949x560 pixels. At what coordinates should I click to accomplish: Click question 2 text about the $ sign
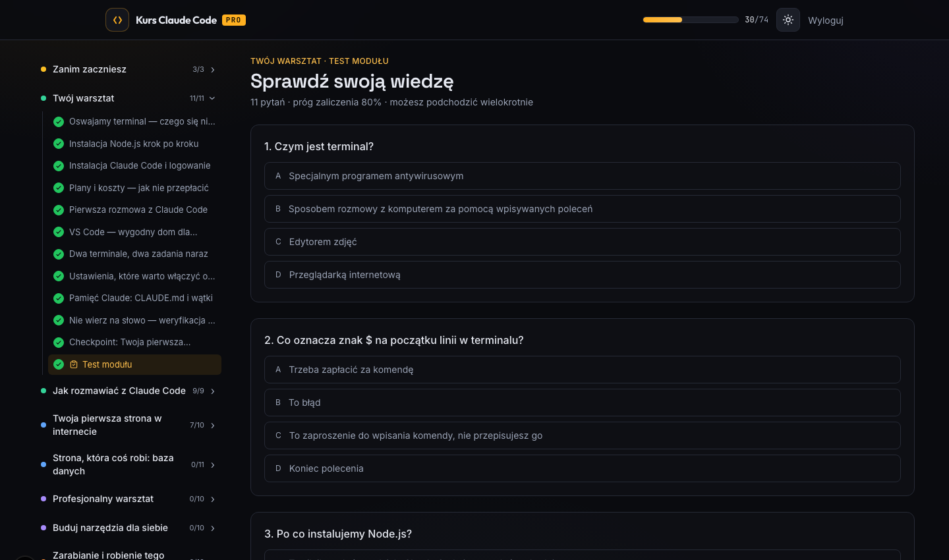tap(394, 340)
